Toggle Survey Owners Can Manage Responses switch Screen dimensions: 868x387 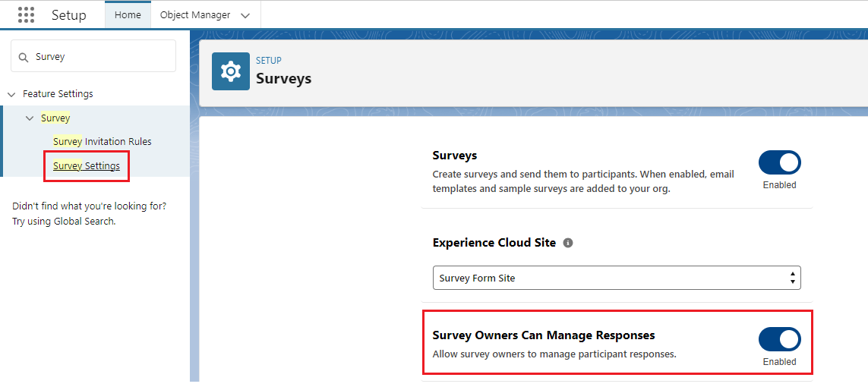(779, 339)
